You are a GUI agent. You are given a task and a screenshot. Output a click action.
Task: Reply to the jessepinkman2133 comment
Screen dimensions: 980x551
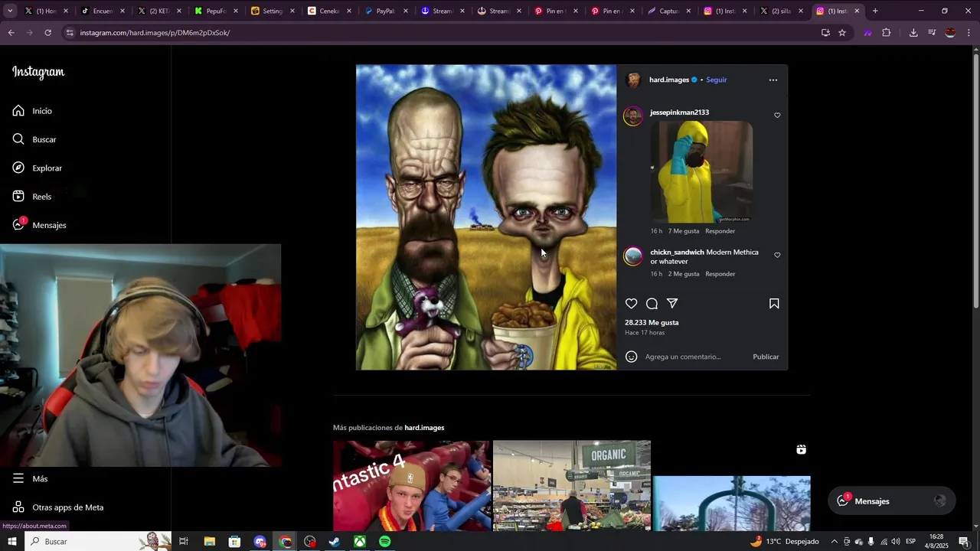(x=720, y=231)
